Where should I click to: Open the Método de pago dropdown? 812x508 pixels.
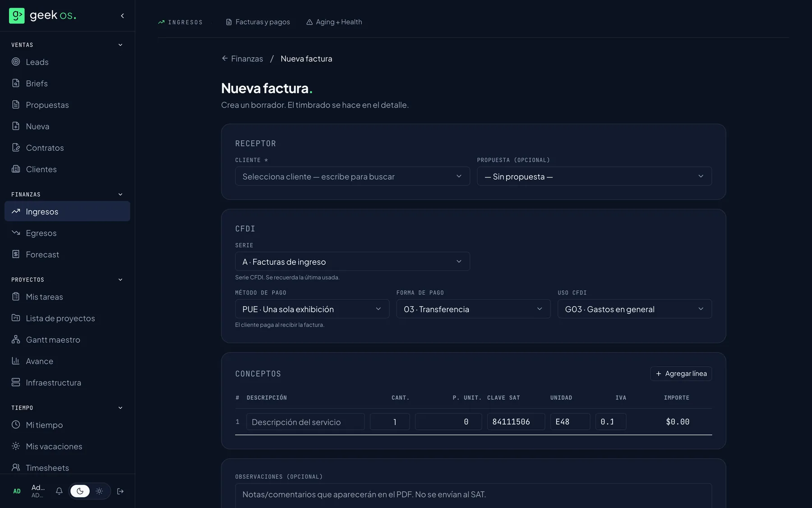[312, 309]
